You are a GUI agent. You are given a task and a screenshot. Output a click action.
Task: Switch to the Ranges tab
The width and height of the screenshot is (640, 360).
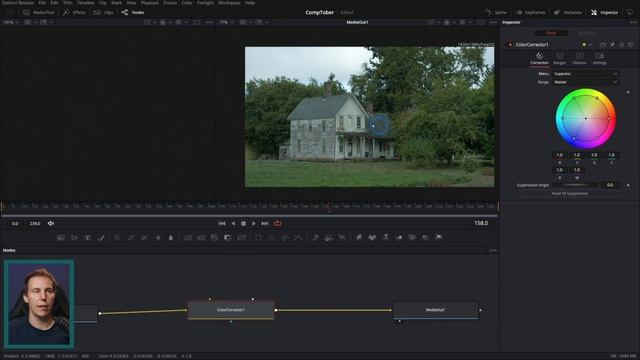[560, 58]
